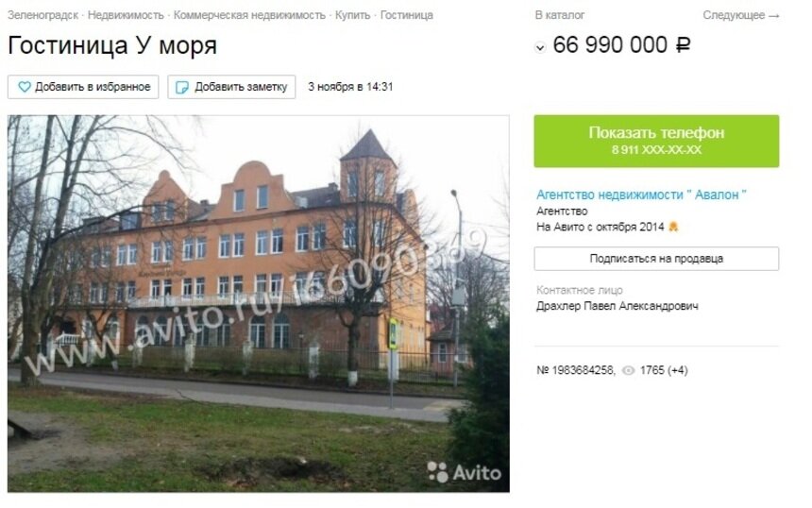This screenshot has height=508, width=812.
Task: Click the note icon beside Добавить заметку
Action: tap(182, 87)
